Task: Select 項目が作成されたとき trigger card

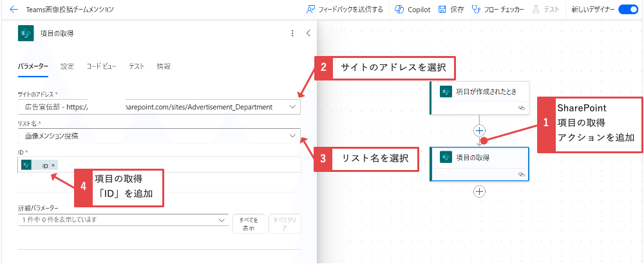Action: coord(479,98)
